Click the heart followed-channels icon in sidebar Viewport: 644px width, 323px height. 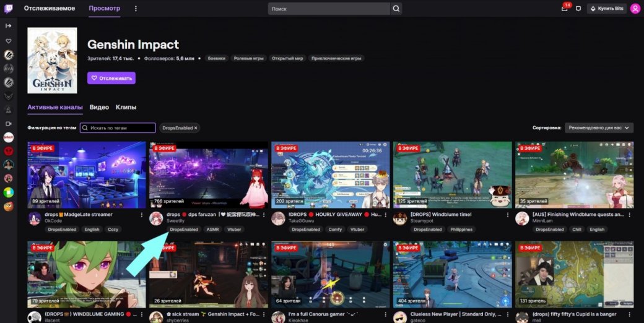coord(8,41)
